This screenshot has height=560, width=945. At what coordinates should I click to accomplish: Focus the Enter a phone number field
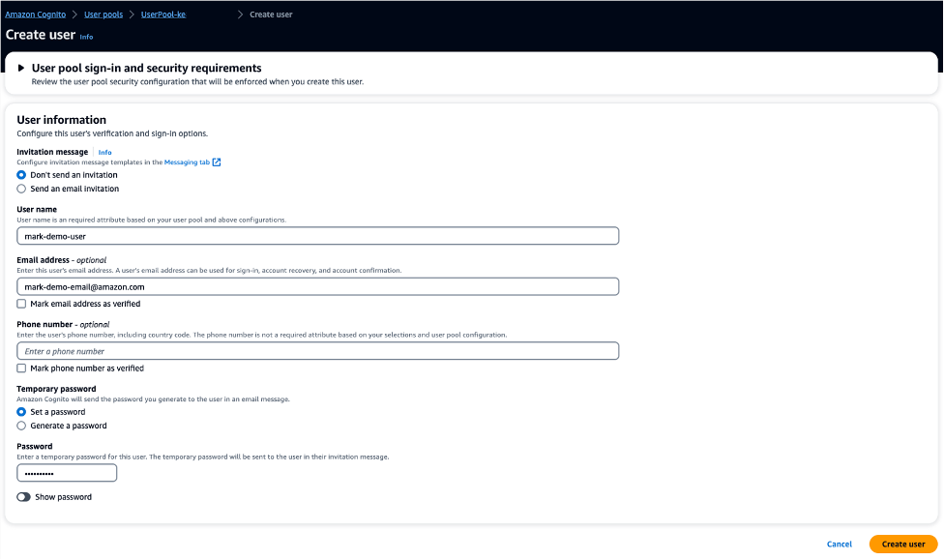click(317, 350)
